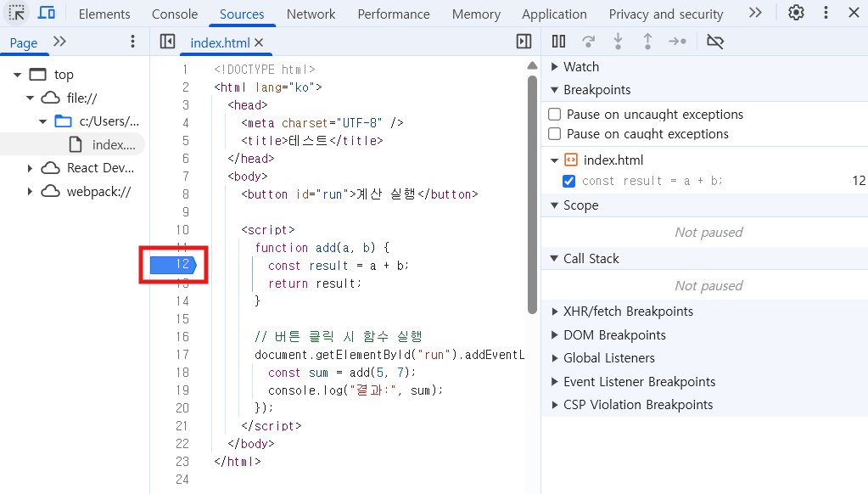868x494 pixels.
Task: Collapse index.html breakpoint group arrow
Action: point(554,160)
